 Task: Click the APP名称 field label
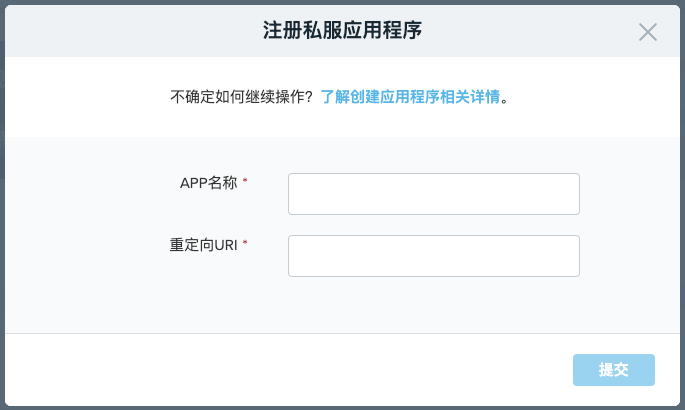pyautogui.click(x=208, y=183)
